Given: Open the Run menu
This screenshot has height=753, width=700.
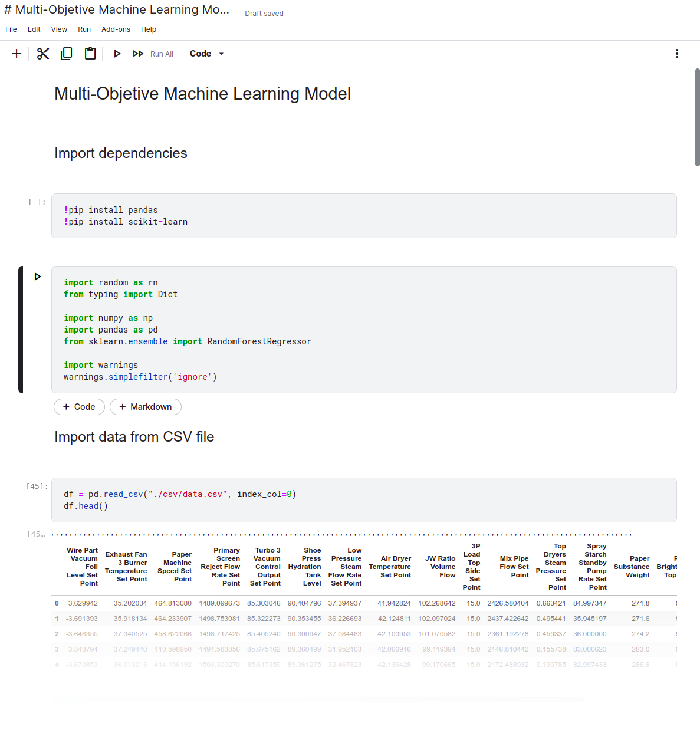Looking at the screenshot, I should (84, 29).
